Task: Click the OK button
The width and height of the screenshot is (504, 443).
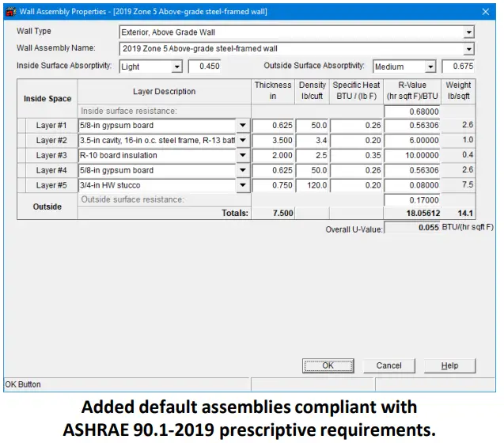Action: pyautogui.click(x=328, y=365)
